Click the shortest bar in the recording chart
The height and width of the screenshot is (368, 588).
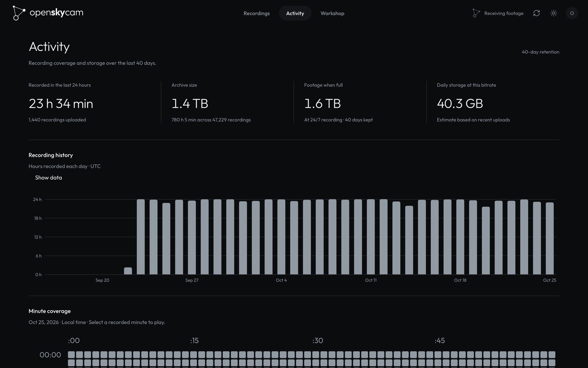[x=128, y=271]
